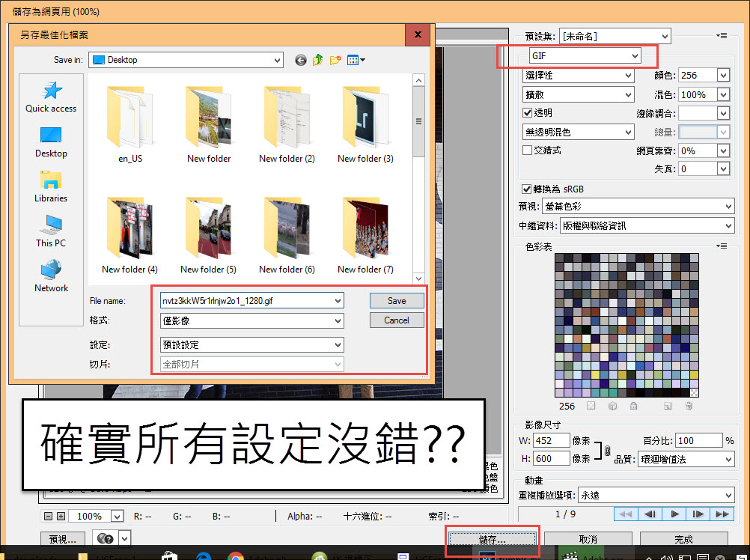Click the H height field 600
Viewport: 750px width, 560px height.
pyautogui.click(x=552, y=459)
